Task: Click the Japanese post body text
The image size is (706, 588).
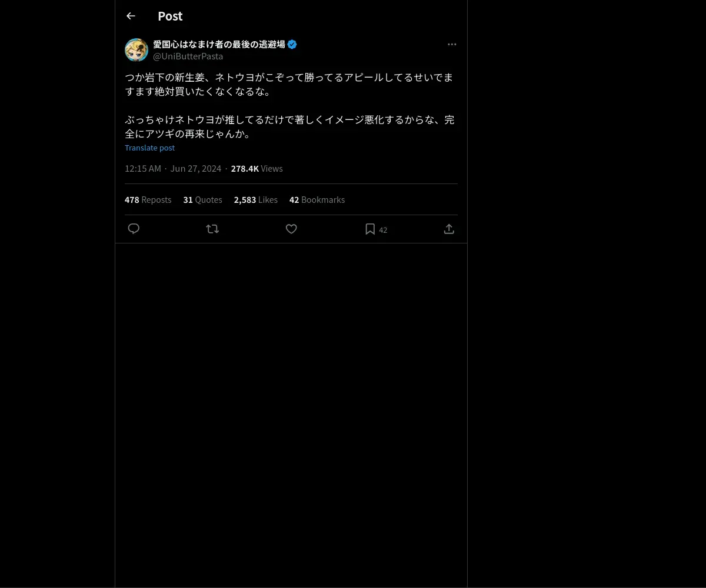Action: [289, 105]
